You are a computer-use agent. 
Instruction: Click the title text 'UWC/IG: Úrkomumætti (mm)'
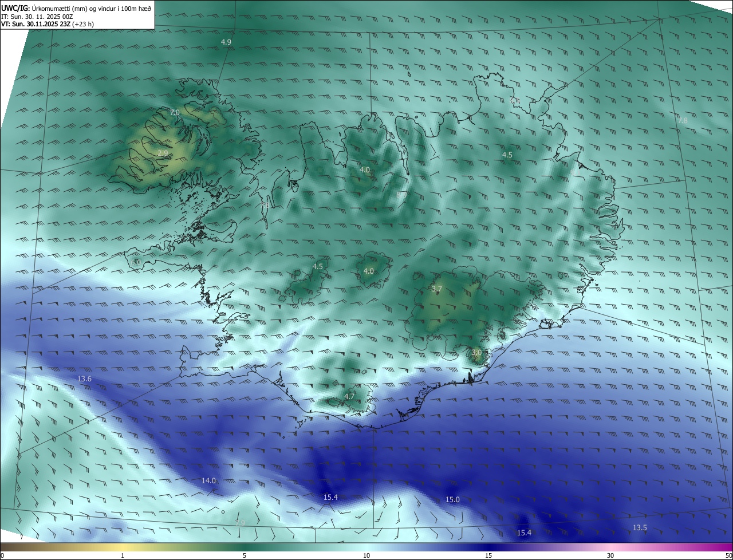[44, 9]
